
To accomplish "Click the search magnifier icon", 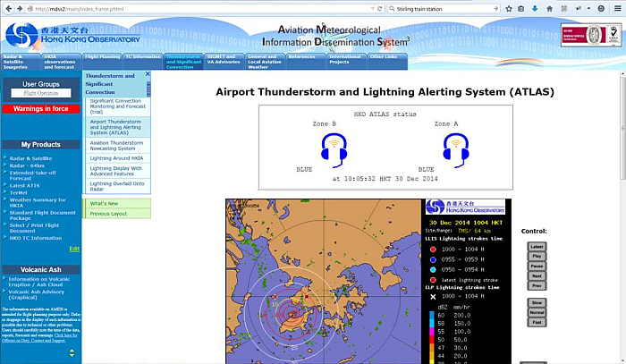I will click(x=392, y=8).
